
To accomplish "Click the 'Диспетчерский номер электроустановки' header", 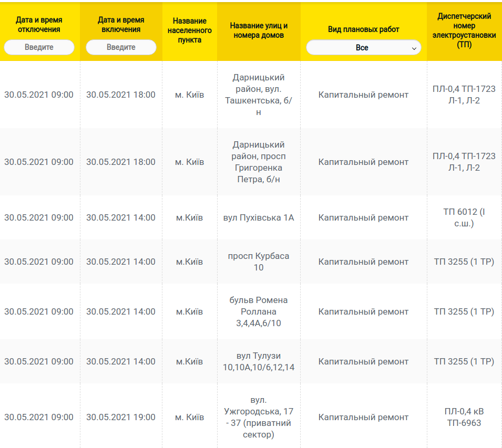I will click(464, 30).
